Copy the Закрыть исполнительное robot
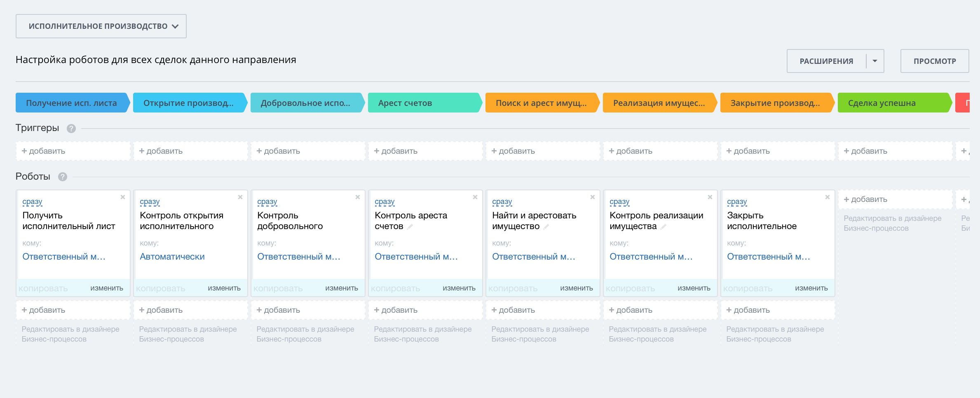Viewport: 980px width, 398px height. (748, 288)
